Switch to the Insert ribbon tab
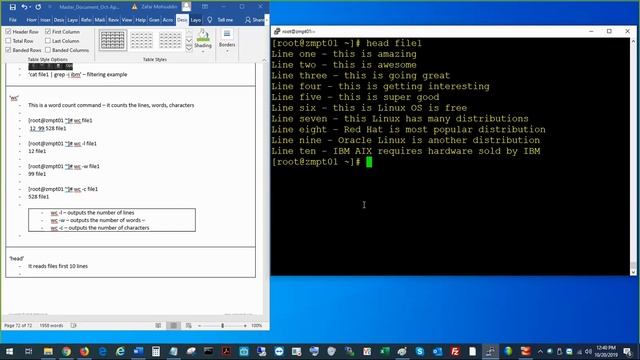This screenshot has height=360, width=640. (x=45, y=20)
